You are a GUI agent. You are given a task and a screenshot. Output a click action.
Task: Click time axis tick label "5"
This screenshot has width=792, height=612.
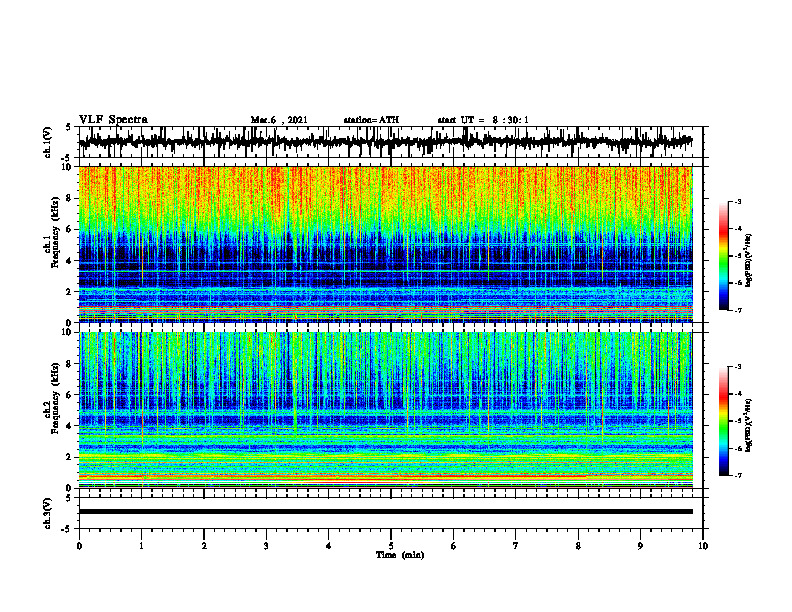(391, 546)
